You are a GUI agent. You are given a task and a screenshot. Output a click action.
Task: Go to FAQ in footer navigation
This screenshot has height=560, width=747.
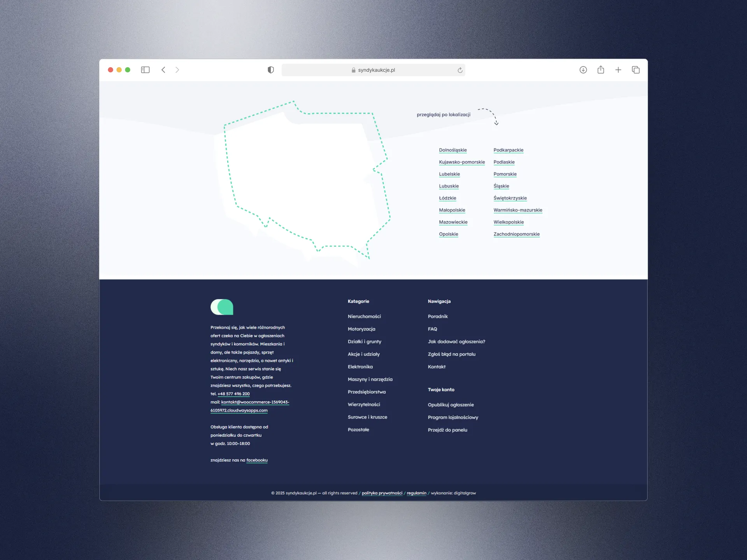click(432, 329)
